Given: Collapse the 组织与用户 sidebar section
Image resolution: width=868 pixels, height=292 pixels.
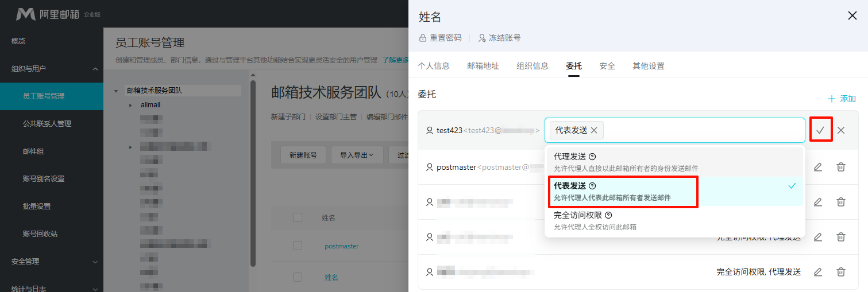Looking at the screenshot, I should (x=95, y=69).
